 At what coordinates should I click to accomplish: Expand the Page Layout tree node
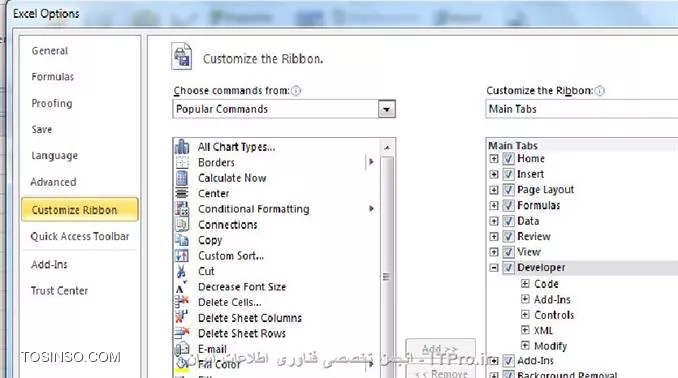coord(494,190)
